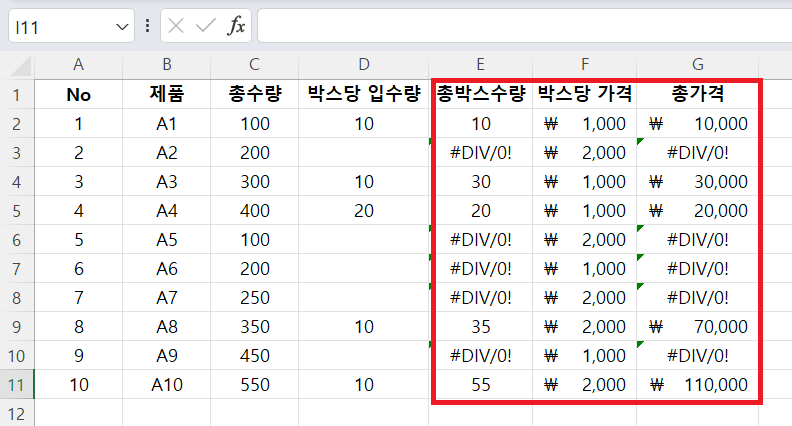Viewport: 792px width, 426px height.
Task: Select row 9 header
Action: click(17, 326)
